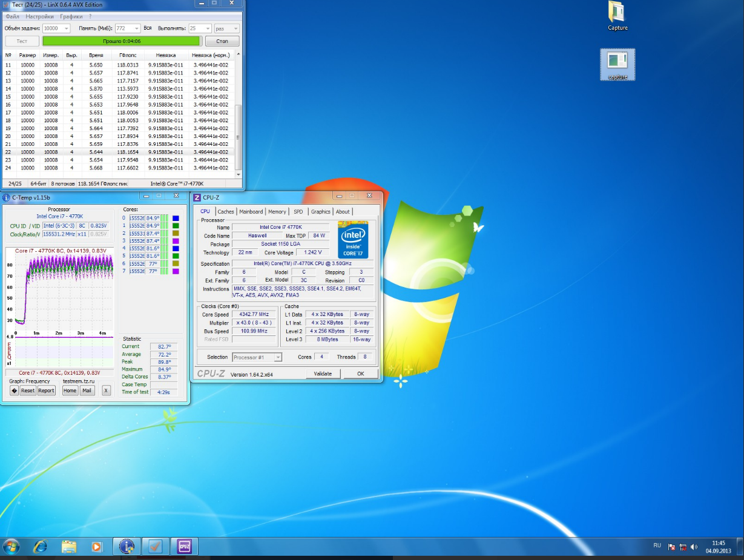This screenshot has width=744, height=560.
Task: Click the LinX green progress bar
Action: [x=122, y=41]
